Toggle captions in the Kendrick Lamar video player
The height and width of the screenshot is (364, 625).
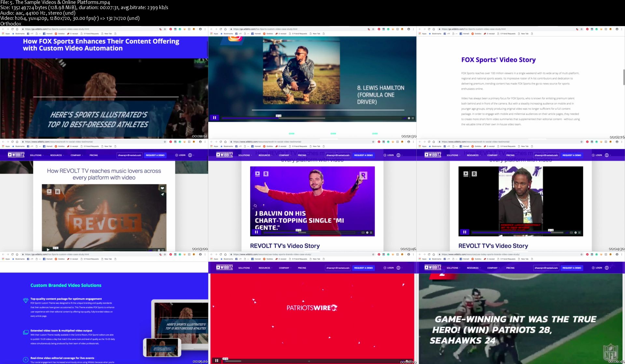click(x=571, y=232)
